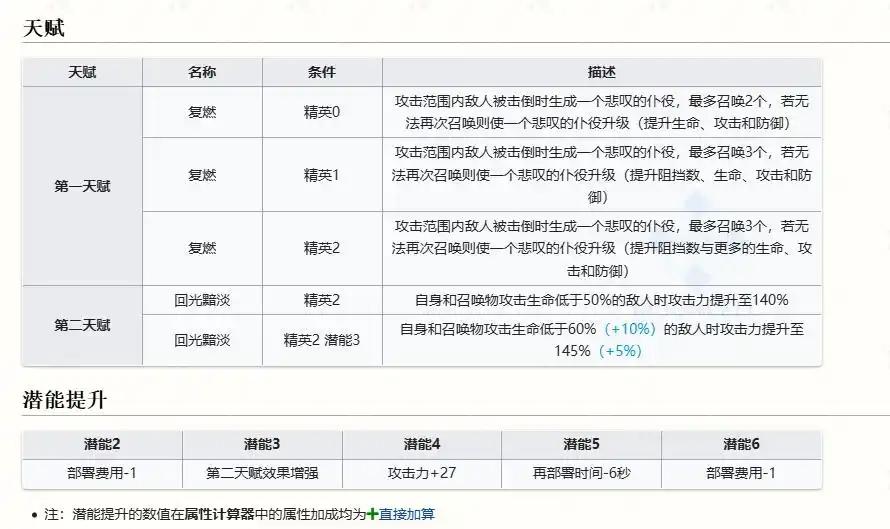Select the 精英2 潜能3 condition cell
Viewport: 890px width, 529px height.
pyautogui.click(x=322, y=340)
